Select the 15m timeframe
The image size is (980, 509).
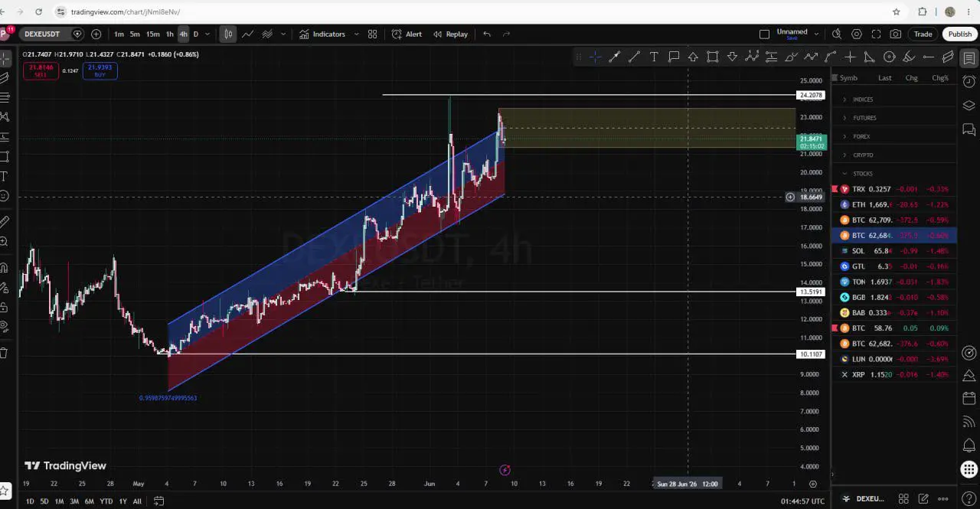152,34
